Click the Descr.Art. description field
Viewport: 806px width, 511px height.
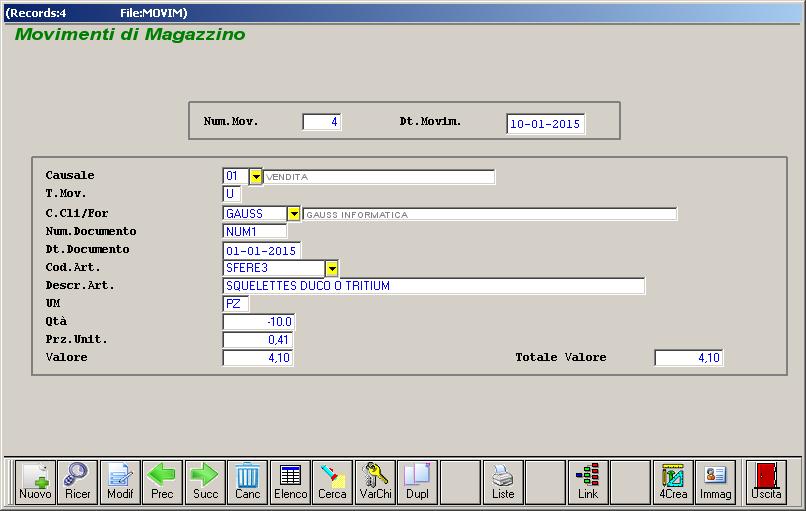tap(434, 286)
